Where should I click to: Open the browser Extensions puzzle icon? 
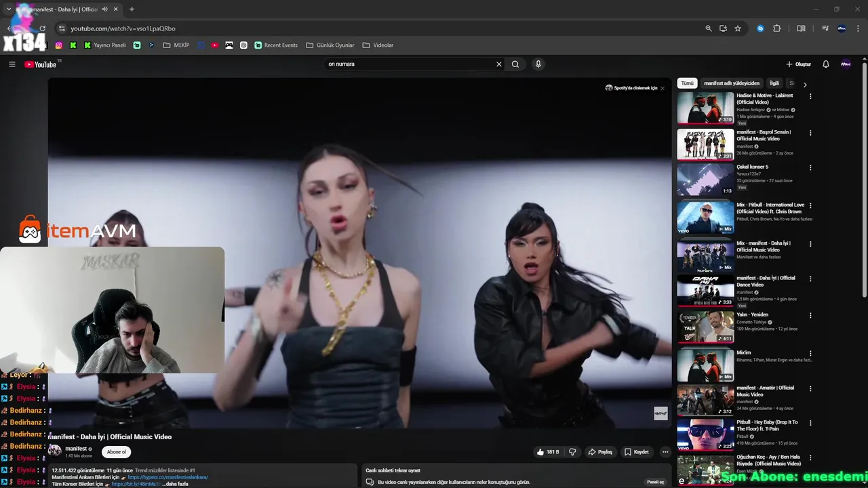(x=777, y=28)
